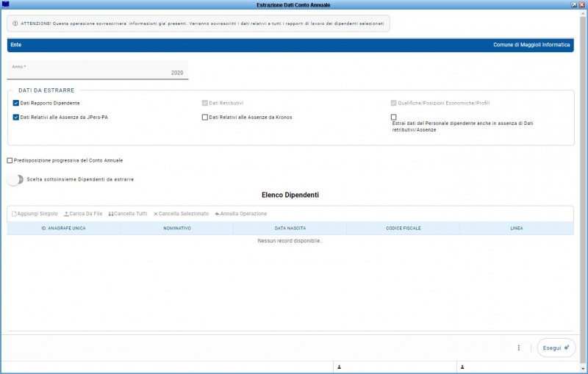Click the Aggiungi Singolo toolbar item
The height and width of the screenshot is (374, 588).
tap(35, 214)
